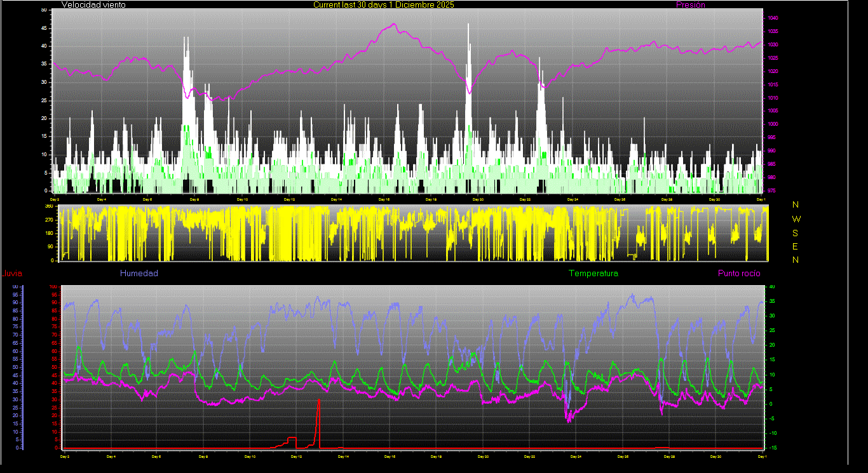
Task: Click '40' on the green temperature axis
Action: pos(772,286)
